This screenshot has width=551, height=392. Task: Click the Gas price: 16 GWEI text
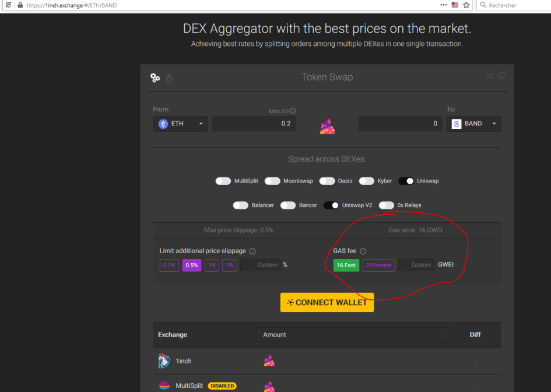pyautogui.click(x=415, y=230)
